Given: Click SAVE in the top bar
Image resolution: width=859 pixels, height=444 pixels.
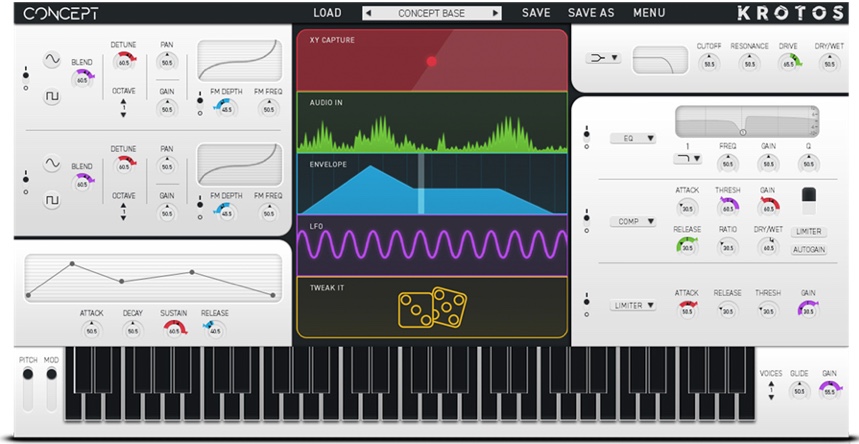Looking at the screenshot, I should 536,13.
